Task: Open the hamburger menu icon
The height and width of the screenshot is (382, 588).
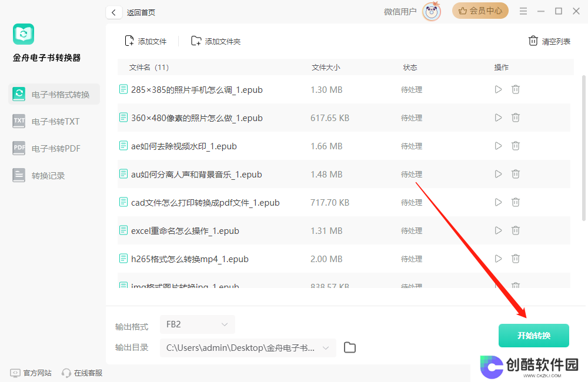Action: coord(523,11)
